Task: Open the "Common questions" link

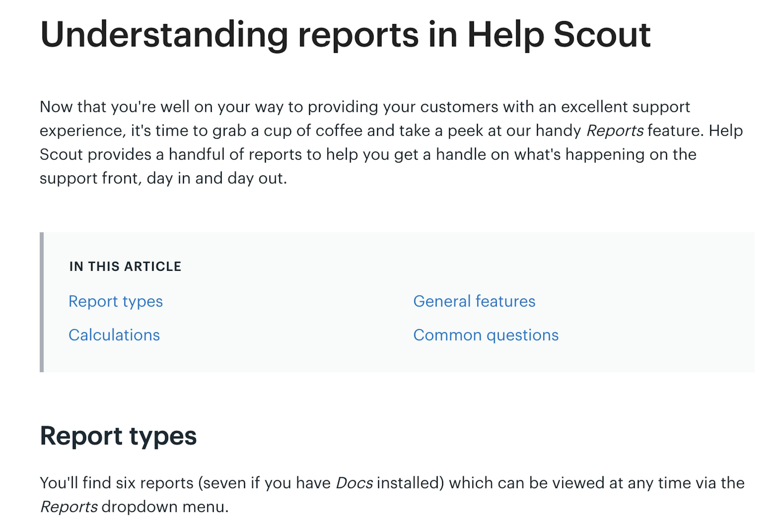Action: click(486, 335)
